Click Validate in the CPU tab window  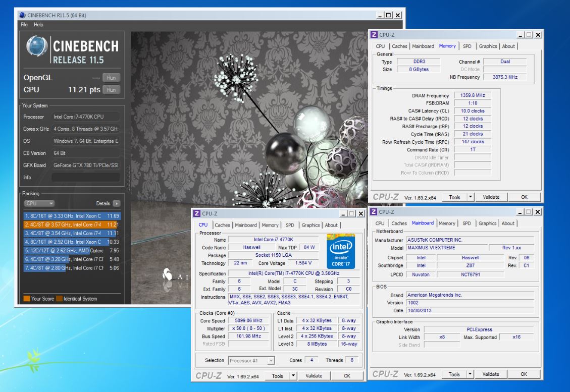314,376
